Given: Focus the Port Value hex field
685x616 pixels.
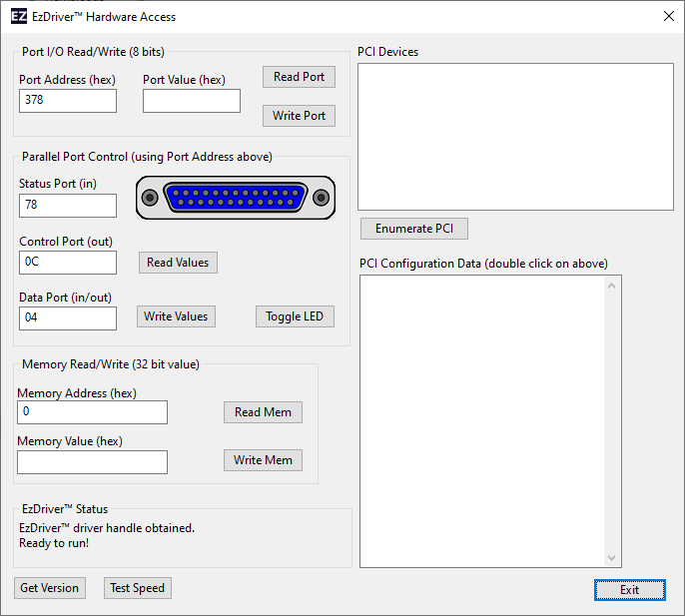Looking at the screenshot, I should (x=192, y=101).
